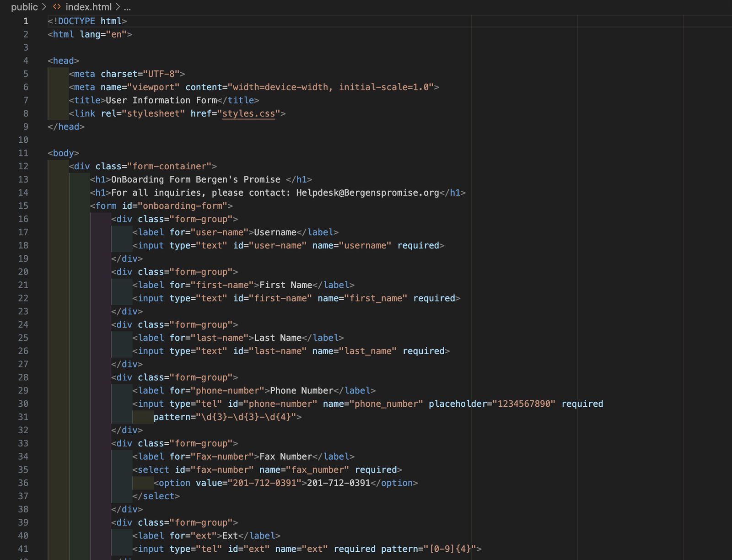Viewport: 732px width, 560px height.
Task: Click the "[0-9]{4}" pattern value
Action: [450, 549]
